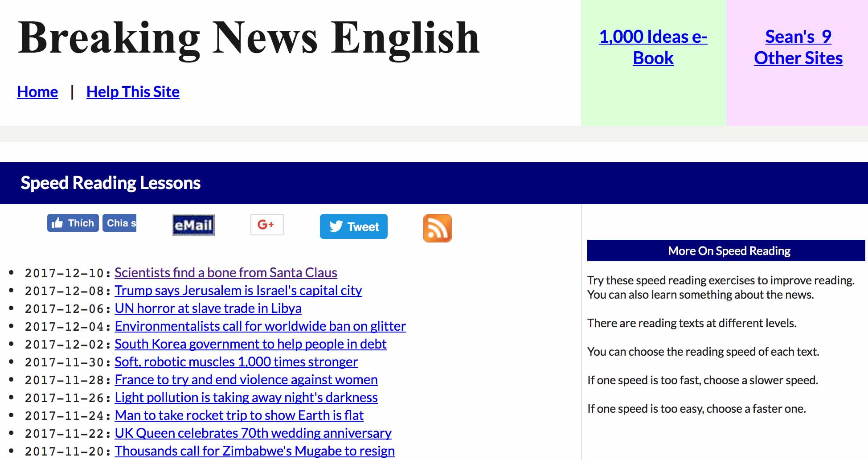868x460 pixels.
Task: Open Soft, robotic muscles 1,000 times stronger
Action: click(236, 361)
